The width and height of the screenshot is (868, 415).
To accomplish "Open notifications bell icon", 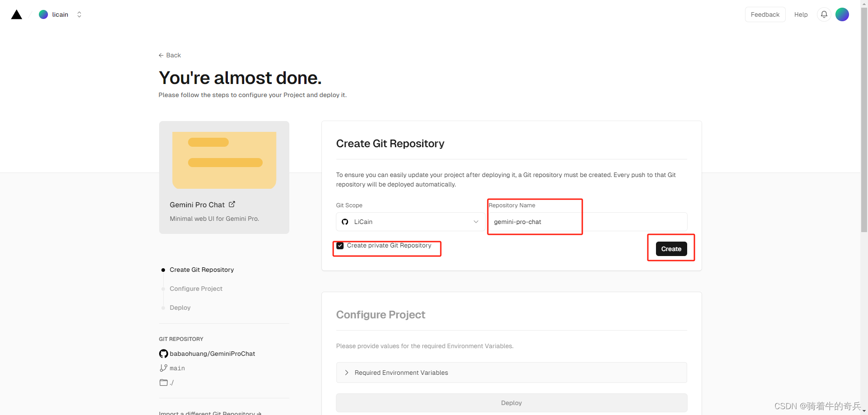I will 824,14.
